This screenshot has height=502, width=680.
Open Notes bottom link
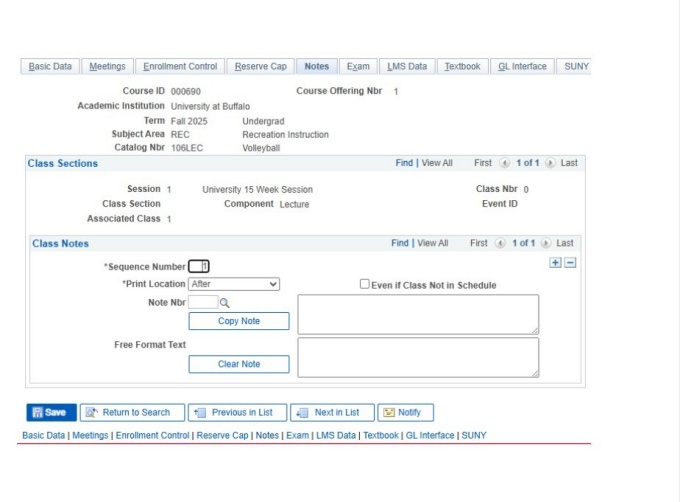(x=267, y=435)
